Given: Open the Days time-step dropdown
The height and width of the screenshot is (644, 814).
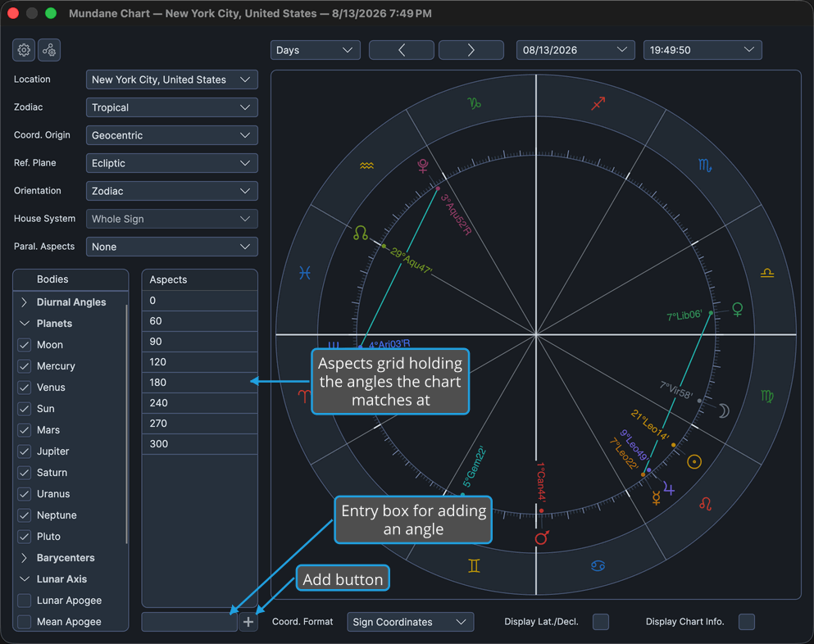Looking at the screenshot, I should [315, 50].
